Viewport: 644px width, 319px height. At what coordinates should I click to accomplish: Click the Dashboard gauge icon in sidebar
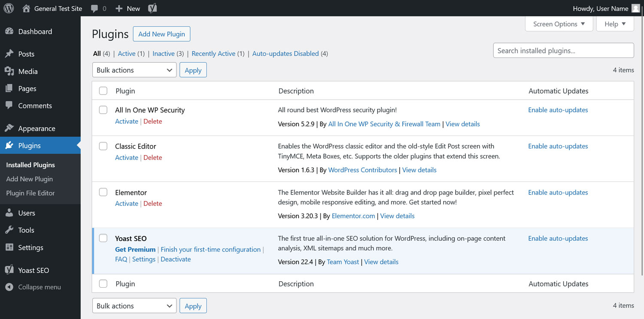point(9,31)
